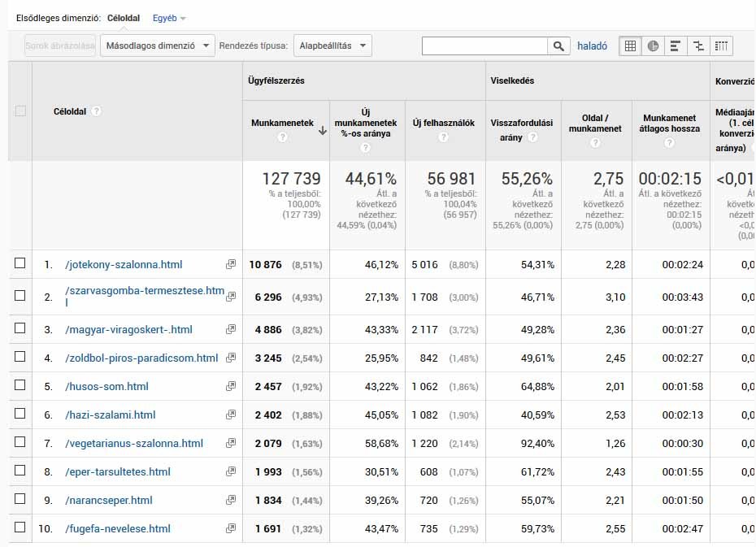Click the haladó advanced filter link

pyautogui.click(x=593, y=46)
